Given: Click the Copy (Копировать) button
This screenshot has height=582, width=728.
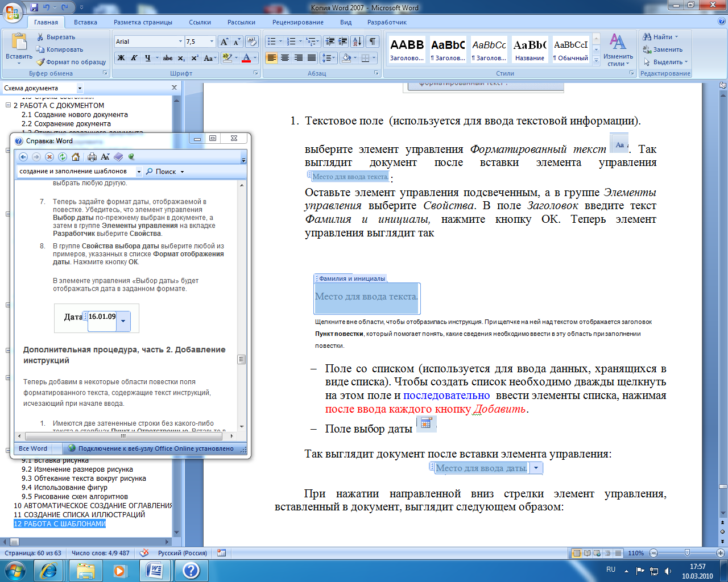Looking at the screenshot, I should pyautogui.click(x=59, y=49).
